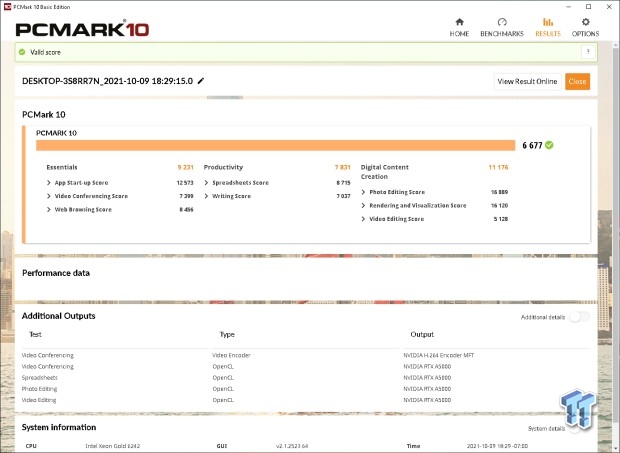Click the 12 573 App Start-up value

point(185,183)
